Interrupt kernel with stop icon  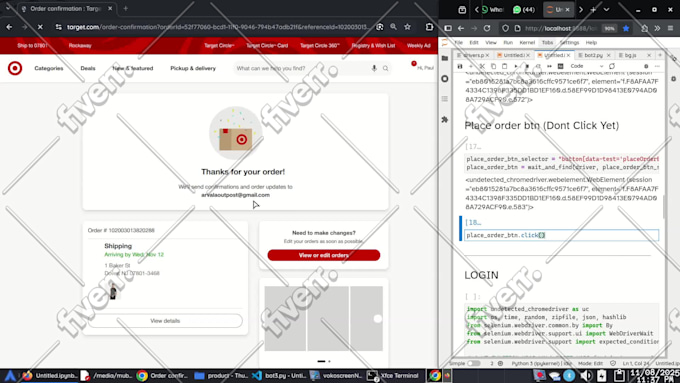pos(527,66)
